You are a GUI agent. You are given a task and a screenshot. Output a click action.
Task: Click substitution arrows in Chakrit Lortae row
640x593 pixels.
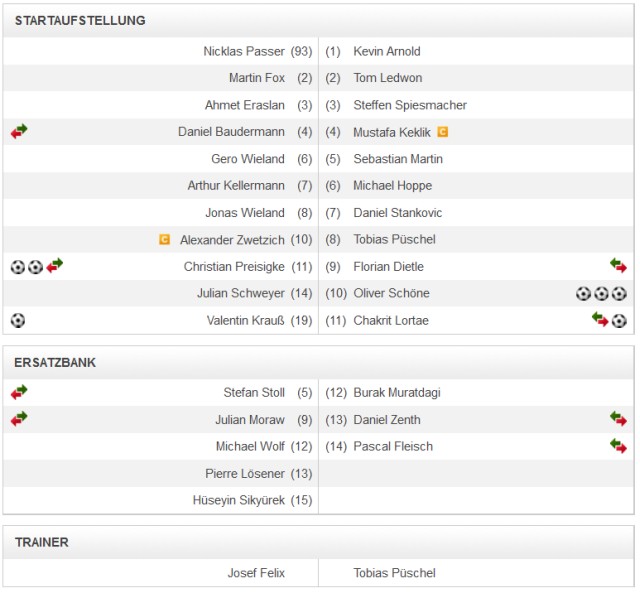600,320
